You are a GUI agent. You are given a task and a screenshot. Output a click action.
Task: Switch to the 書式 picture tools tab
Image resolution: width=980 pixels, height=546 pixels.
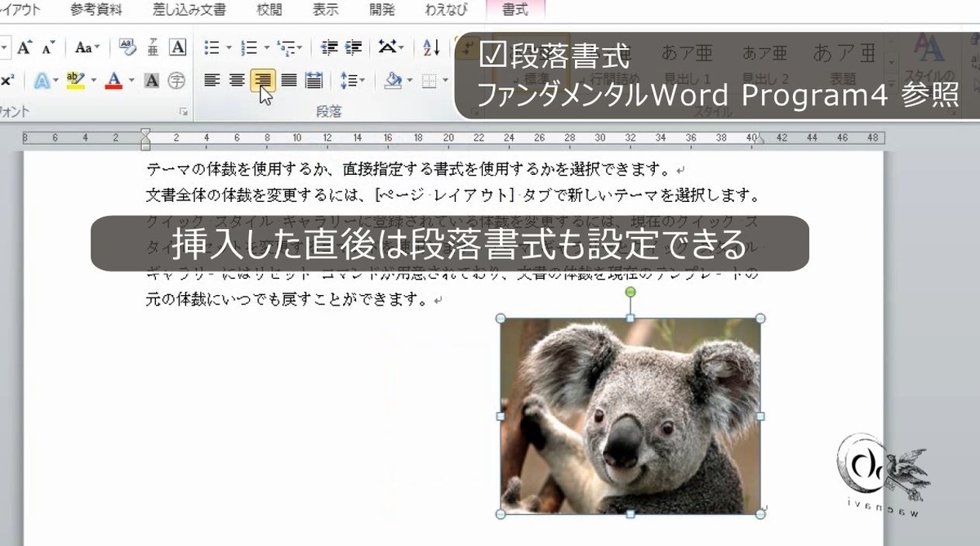tap(514, 10)
